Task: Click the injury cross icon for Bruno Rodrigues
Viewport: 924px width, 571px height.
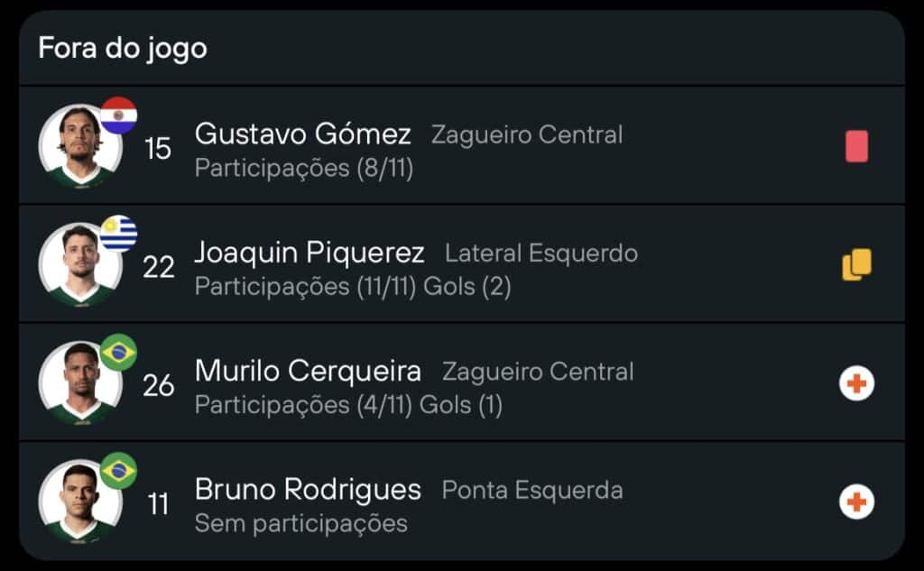Action: pos(856,502)
